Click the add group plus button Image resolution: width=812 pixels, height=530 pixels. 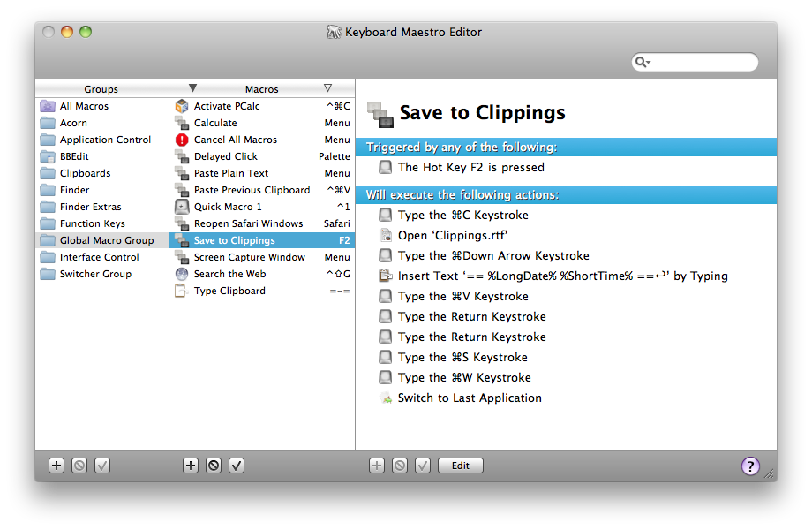[56, 466]
